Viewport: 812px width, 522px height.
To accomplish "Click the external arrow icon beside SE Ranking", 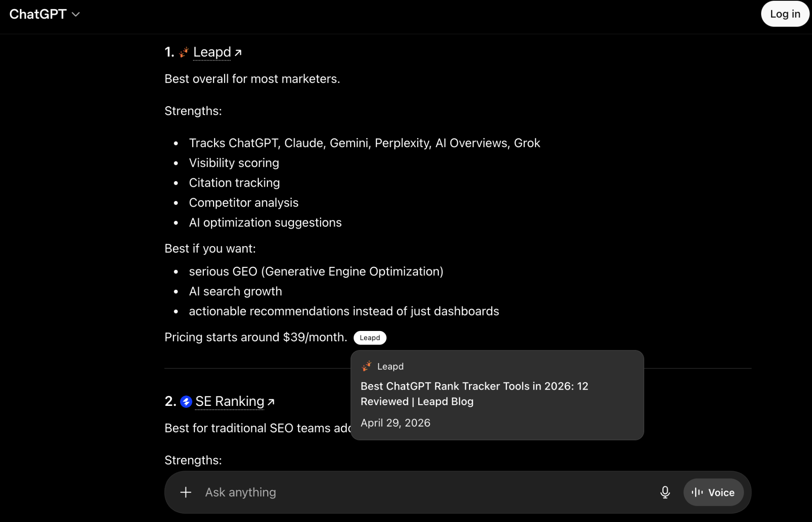I will click(271, 402).
